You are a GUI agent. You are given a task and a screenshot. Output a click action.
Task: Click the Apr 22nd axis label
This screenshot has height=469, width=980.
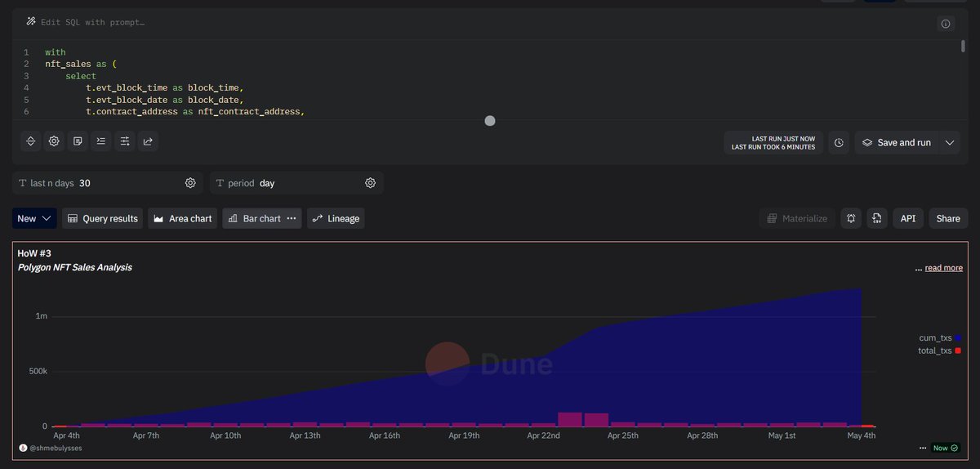coord(543,436)
